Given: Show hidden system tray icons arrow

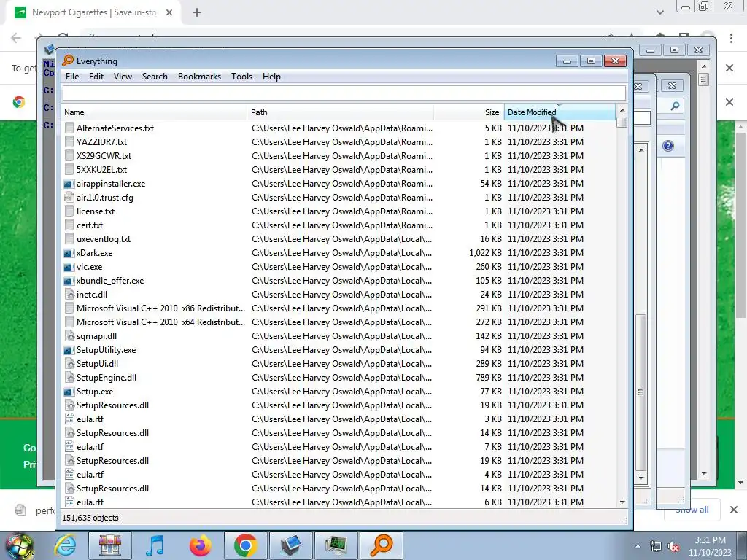Looking at the screenshot, I should [638, 546].
